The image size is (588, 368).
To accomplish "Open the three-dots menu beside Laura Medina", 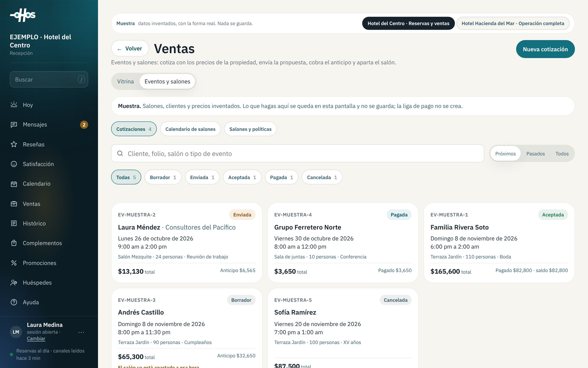I will (81, 332).
